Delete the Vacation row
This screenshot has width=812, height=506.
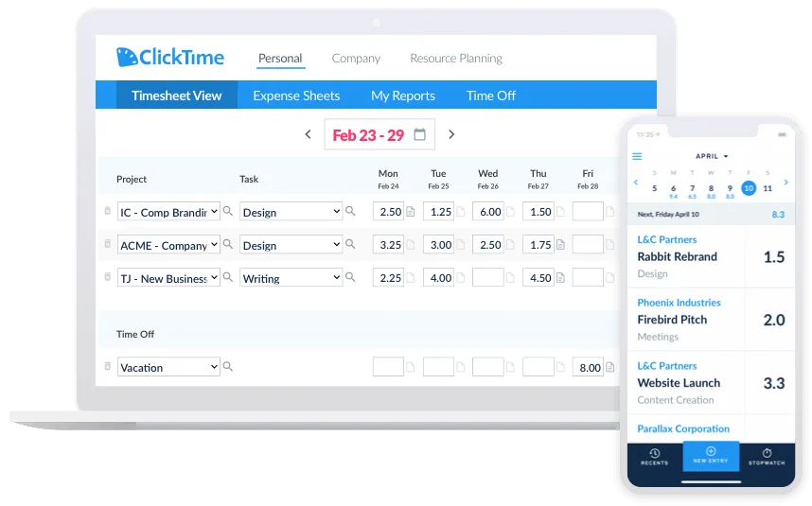tap(108, 366)
